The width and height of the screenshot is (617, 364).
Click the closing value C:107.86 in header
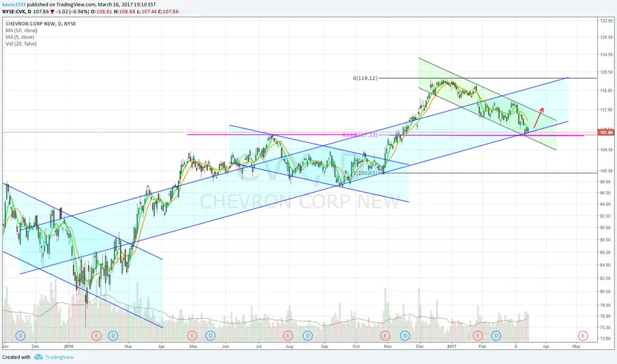point(168,11)
